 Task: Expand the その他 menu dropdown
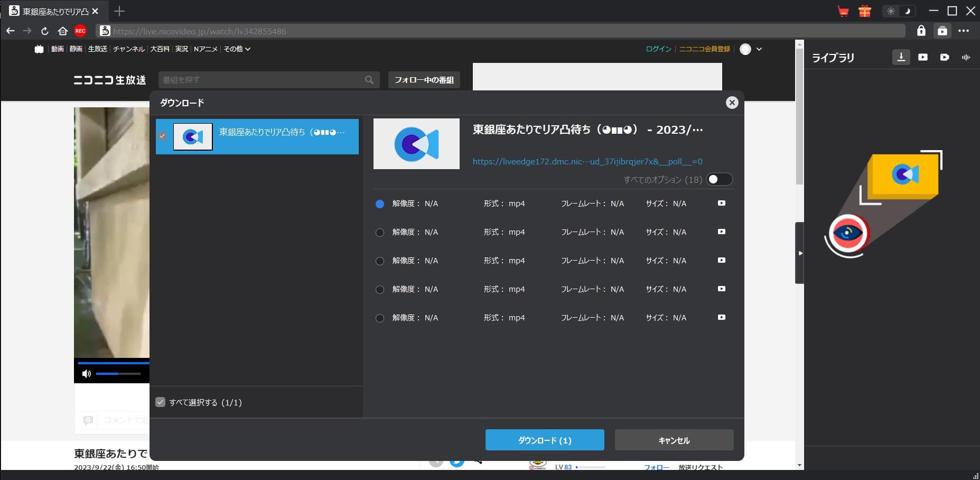pos(237,49)
